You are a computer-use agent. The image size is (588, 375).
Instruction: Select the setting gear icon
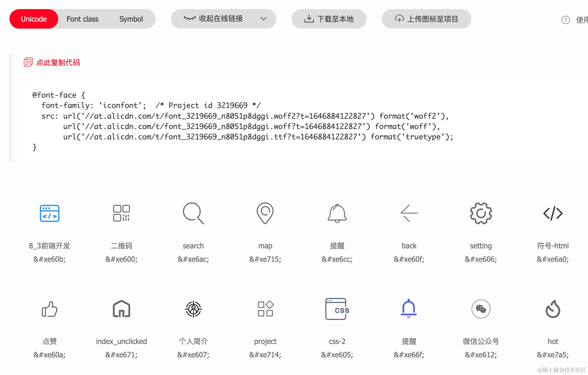point(481,213)
